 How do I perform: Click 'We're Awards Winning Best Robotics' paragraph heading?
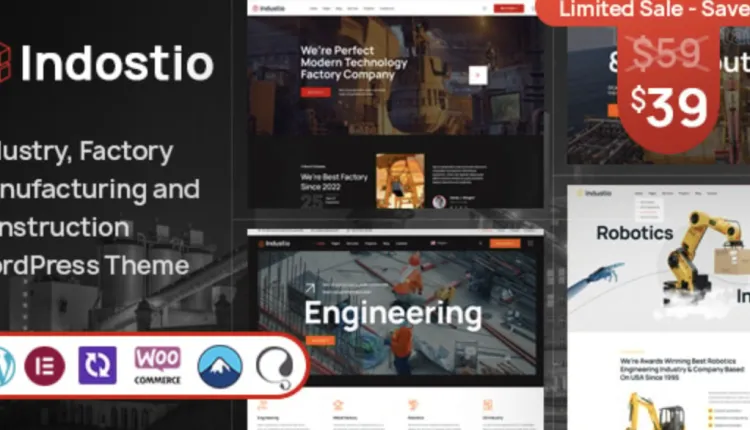pos(682,369)
